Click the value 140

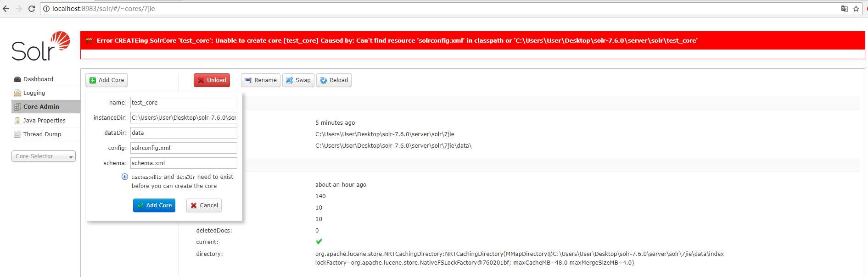[320, 196]
